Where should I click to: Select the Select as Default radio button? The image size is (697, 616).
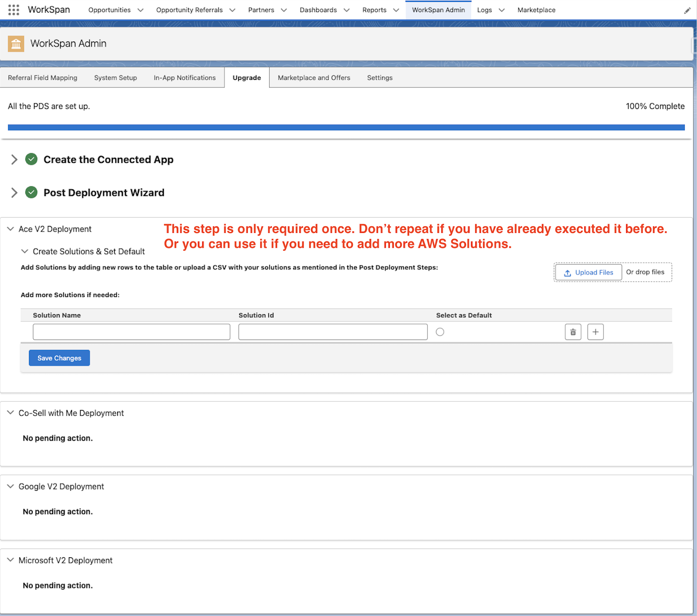440,332
